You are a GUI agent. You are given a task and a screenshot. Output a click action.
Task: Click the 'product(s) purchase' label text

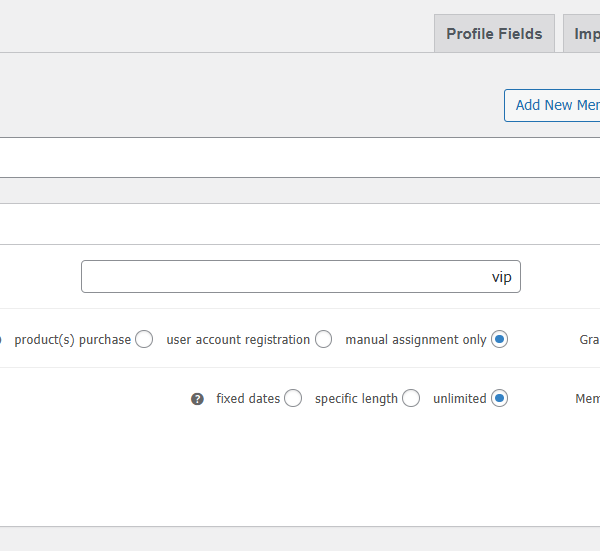pyautogui.click(x=72, y=340)
